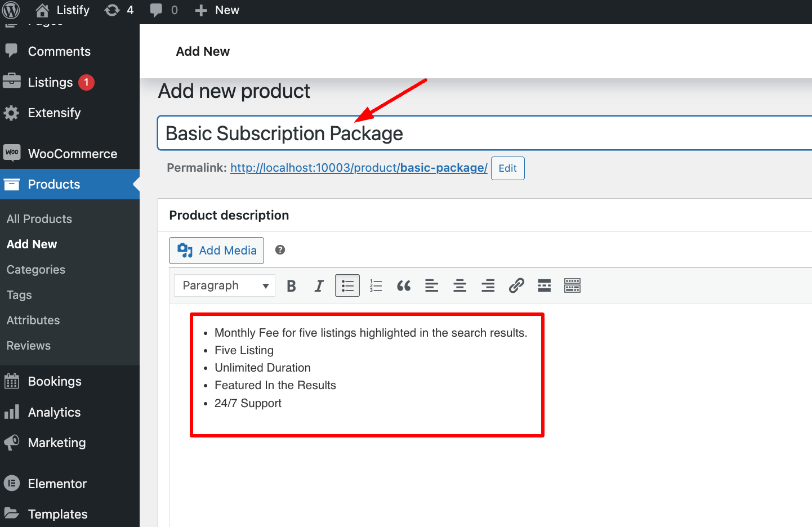Viewport: 812px width, 527px height.
Task: Open the help tooltip next to Add Media
Action: [x=280, y=249]
